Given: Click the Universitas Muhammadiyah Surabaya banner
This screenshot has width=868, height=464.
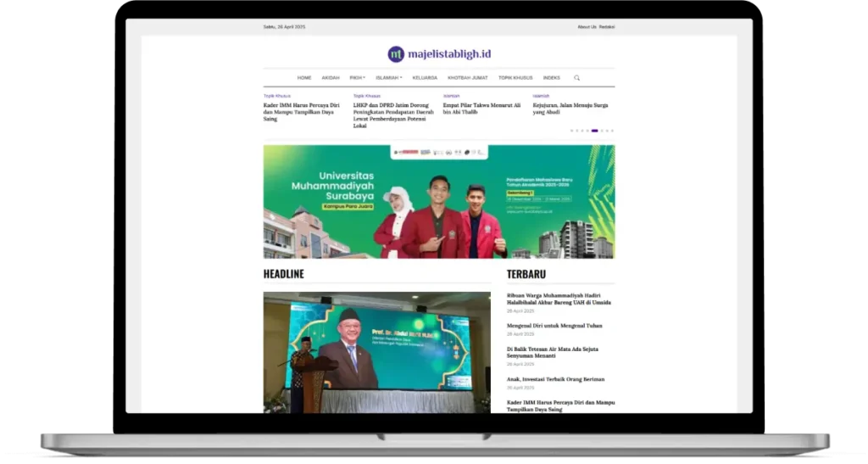Looking at the screenshot, I should pyautogui.click(x=439, y=202).
